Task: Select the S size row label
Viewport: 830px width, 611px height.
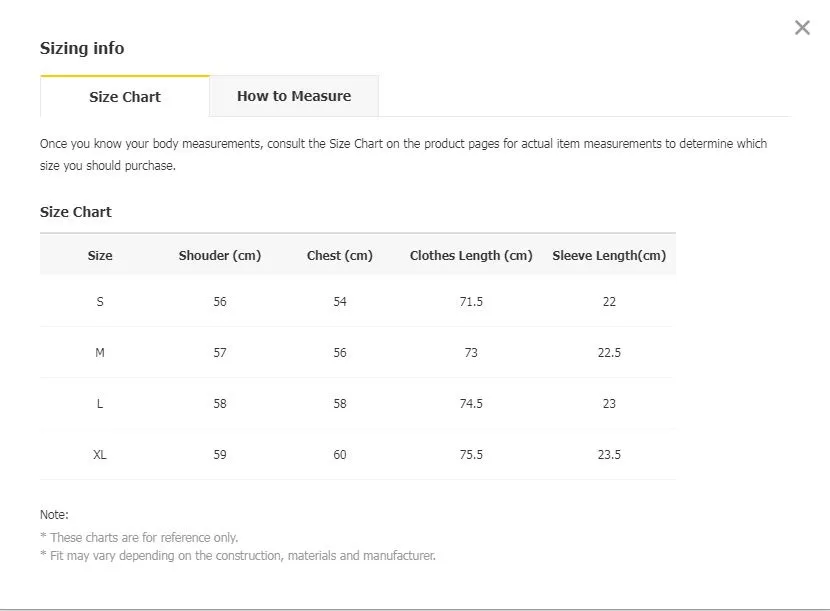Action: (100, 302)
